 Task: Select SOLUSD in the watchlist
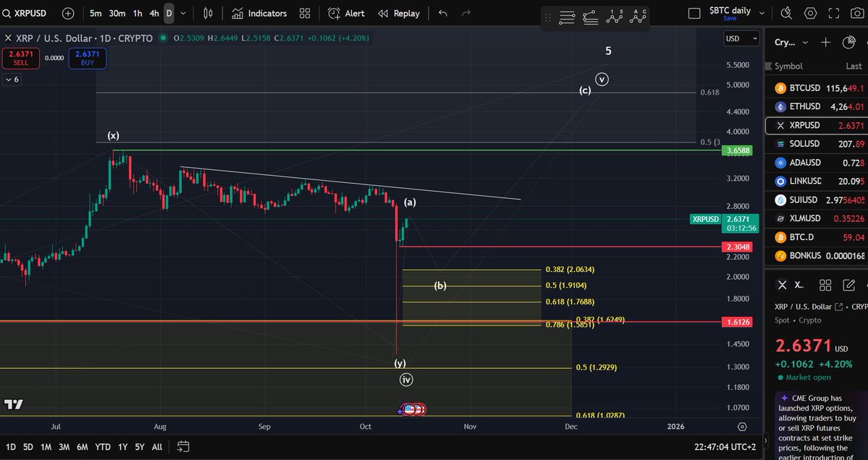click(x=817, y=144)
